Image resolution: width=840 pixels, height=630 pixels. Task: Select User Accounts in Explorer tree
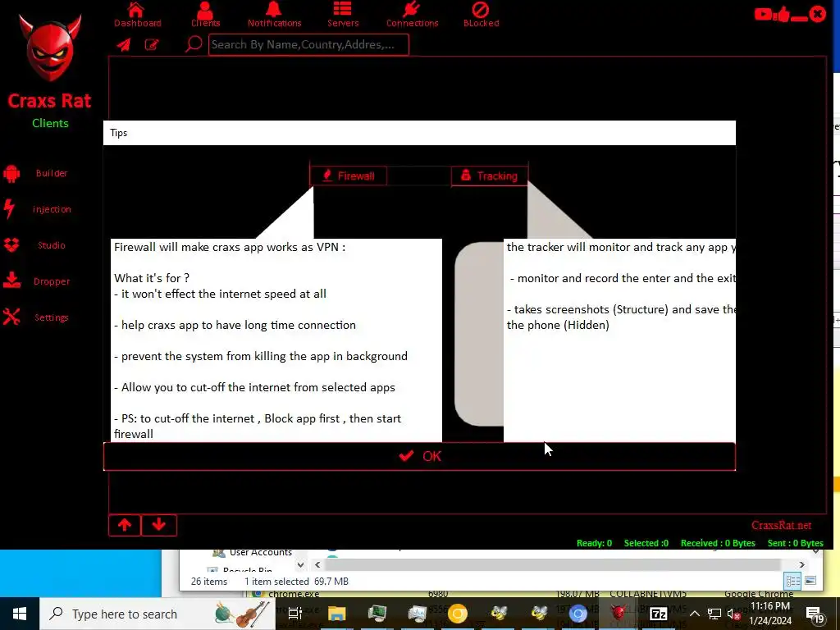pos(260,552)
